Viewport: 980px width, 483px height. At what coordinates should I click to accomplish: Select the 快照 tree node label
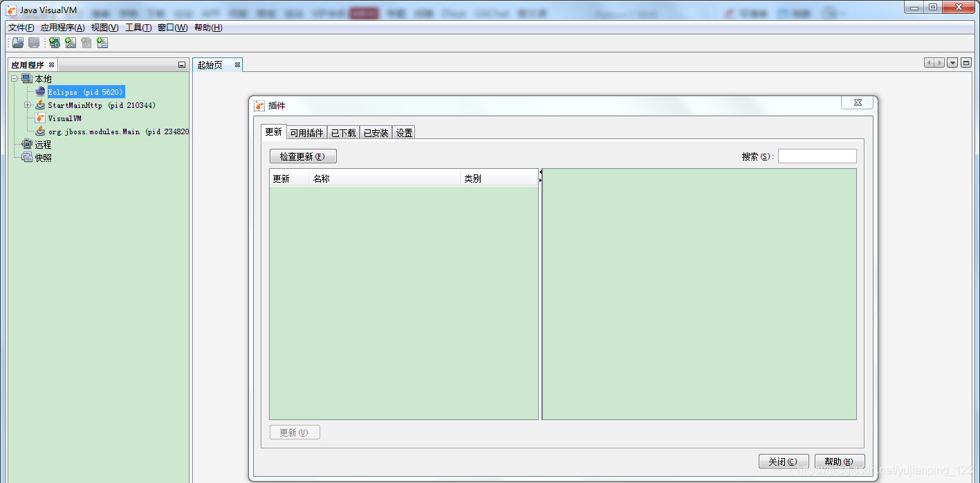44,158
